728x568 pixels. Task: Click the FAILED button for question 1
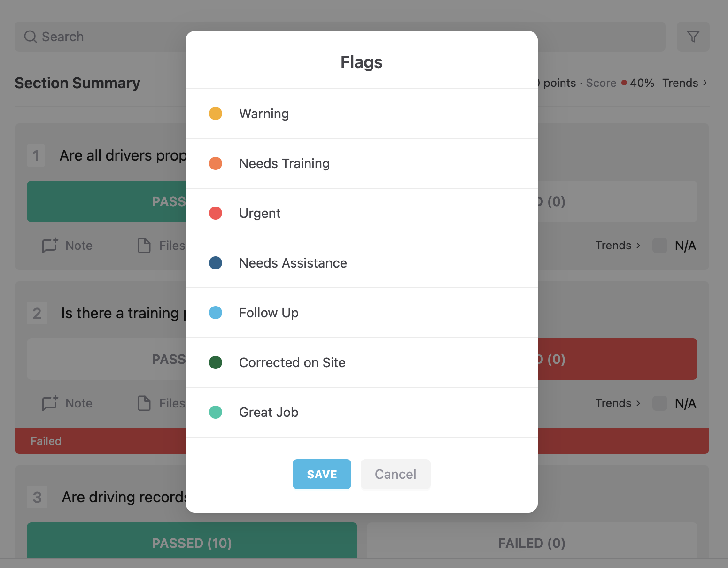tap(618, 201)
